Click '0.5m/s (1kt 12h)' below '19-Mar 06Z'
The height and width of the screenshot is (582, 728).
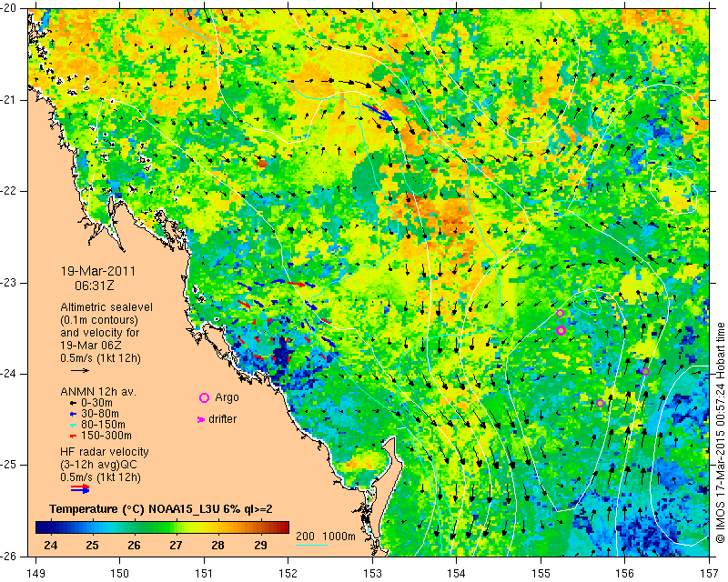(100, 358)
